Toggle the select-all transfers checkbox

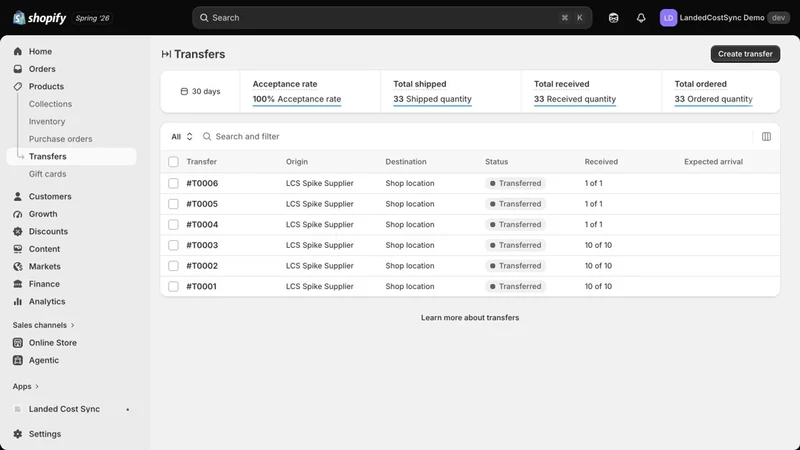(173, 162)
